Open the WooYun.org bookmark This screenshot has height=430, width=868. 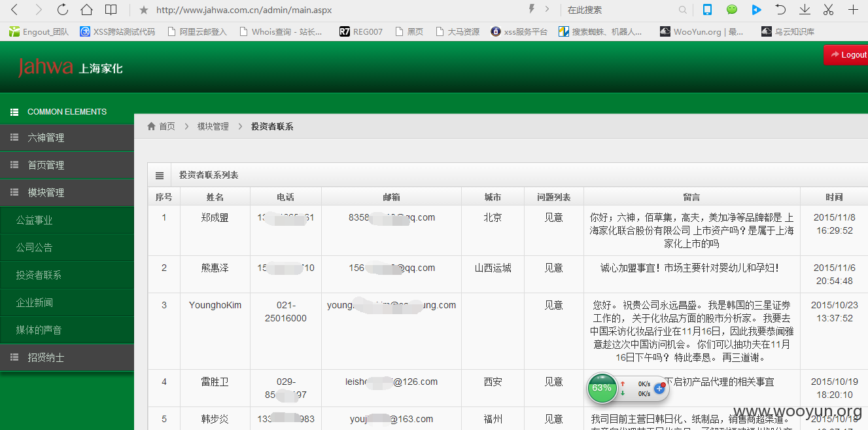[x=702, y=31]
